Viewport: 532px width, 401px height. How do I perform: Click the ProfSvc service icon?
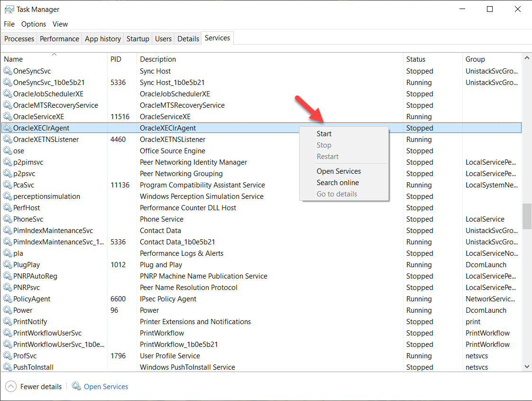[x=8, y=355]
